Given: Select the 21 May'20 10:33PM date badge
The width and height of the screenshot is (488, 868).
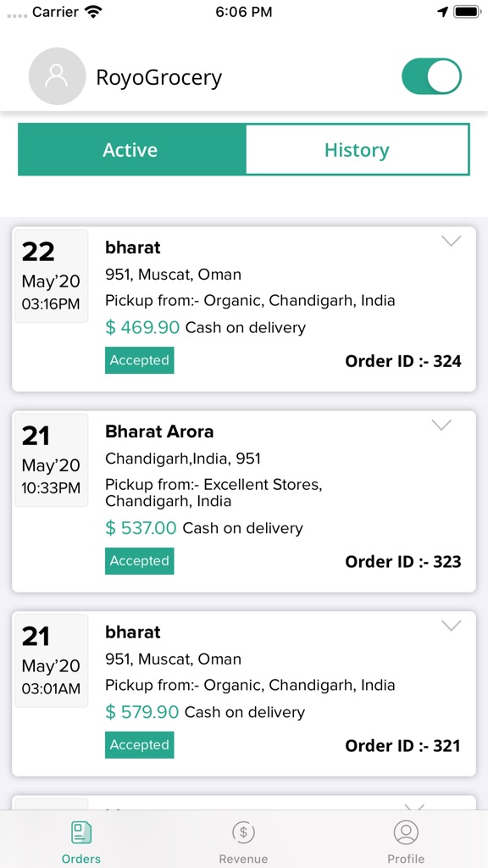Looking at the screenshot, I should click(x=51, y=460).
